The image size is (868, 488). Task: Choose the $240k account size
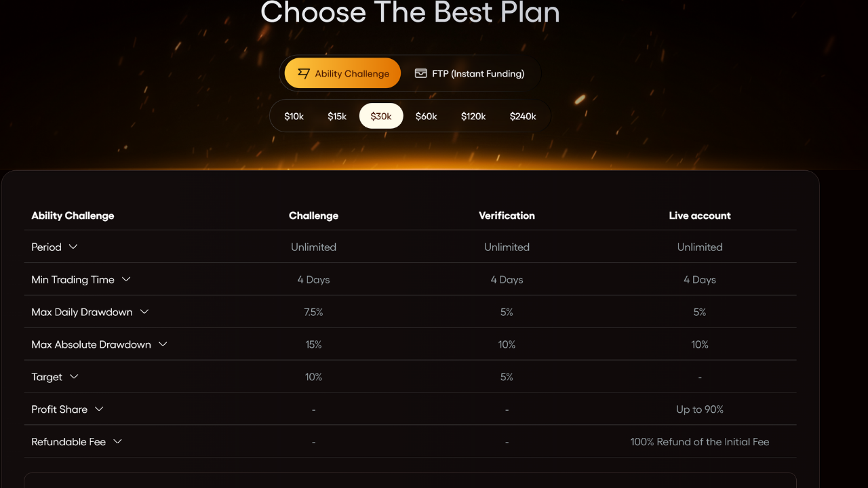[523, 116]
